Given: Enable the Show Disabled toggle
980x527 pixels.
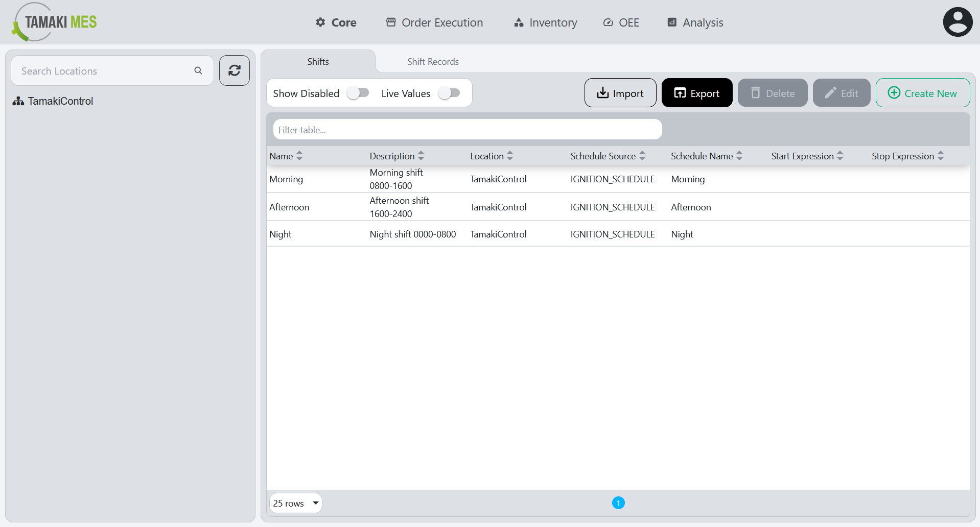Looking at the screenshot, I should click(358, 93).
